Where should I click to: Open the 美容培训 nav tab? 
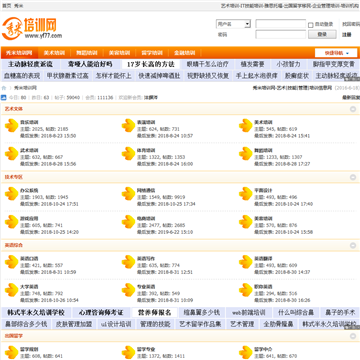[x=119, y=53]
